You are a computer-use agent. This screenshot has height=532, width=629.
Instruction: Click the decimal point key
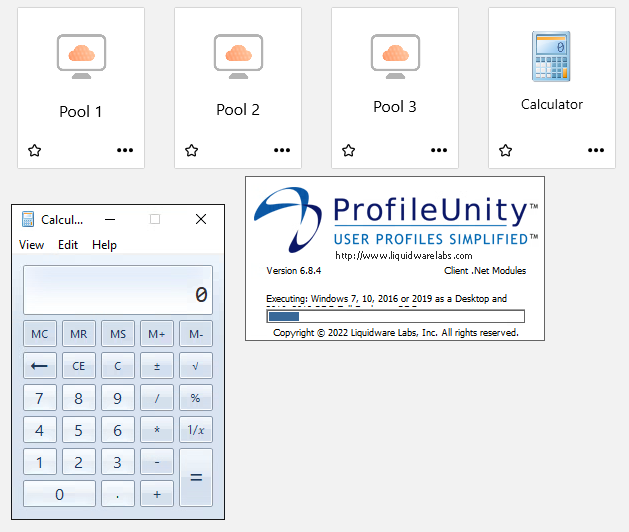click(x=118, y=494)
